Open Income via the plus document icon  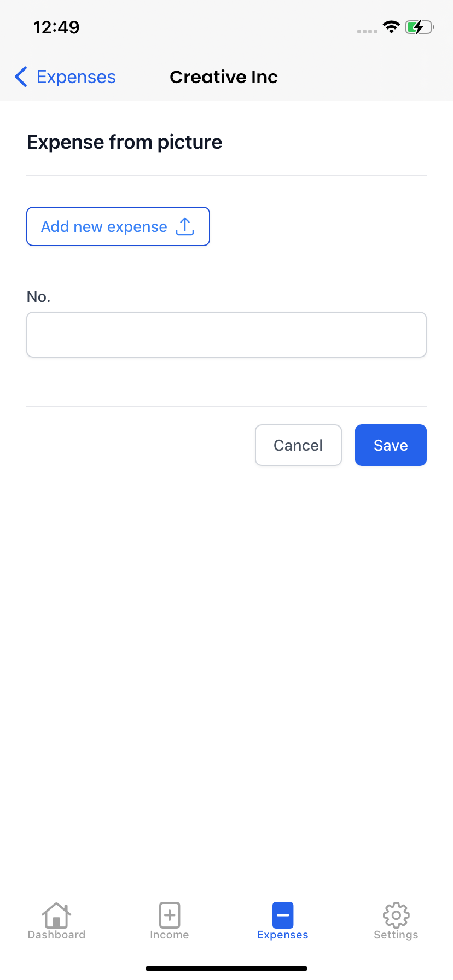pos(170,914)
